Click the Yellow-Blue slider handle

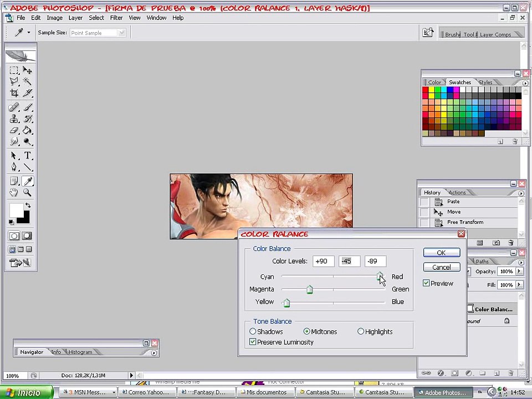(287, 303)
